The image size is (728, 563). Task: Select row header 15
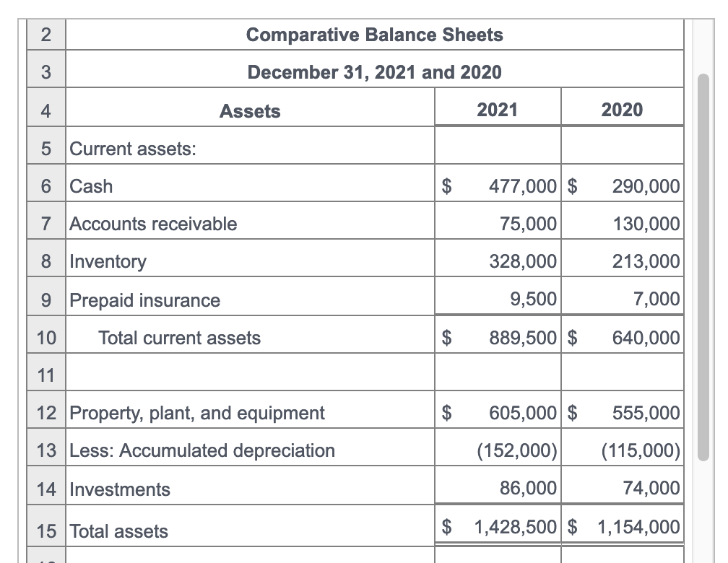pyautogui.click(x=45, y=531)
